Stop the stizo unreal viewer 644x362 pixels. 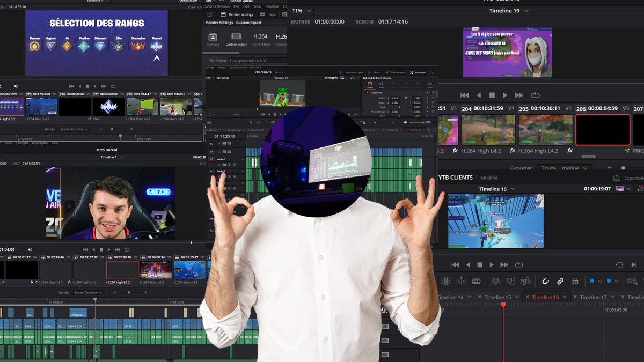coord(100,249)
